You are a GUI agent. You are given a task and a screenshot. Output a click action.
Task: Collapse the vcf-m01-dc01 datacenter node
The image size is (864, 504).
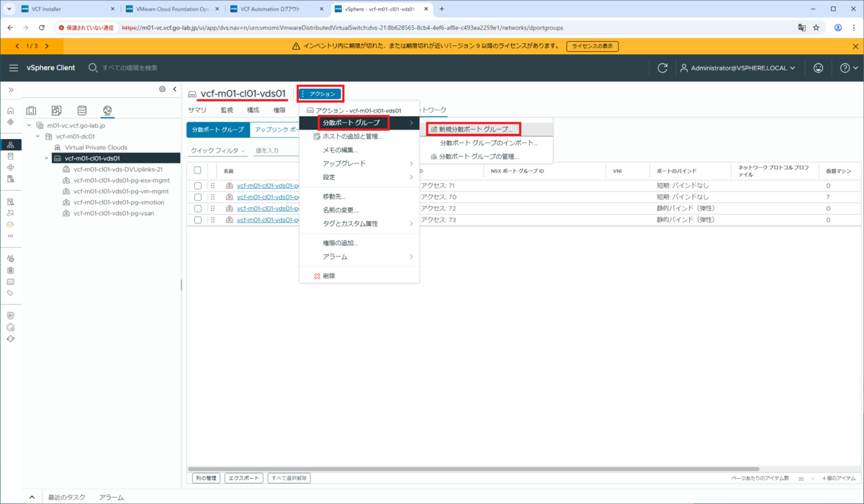coord(37,136)
